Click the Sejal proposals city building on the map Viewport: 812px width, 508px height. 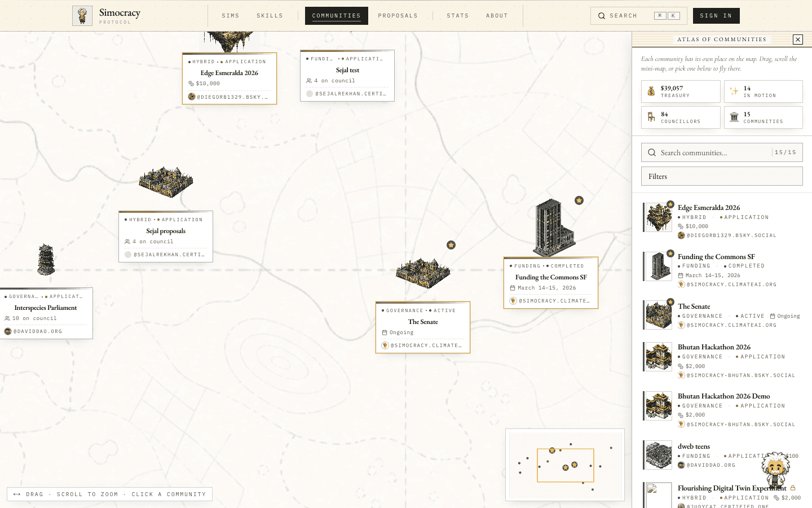pos(166,182)
